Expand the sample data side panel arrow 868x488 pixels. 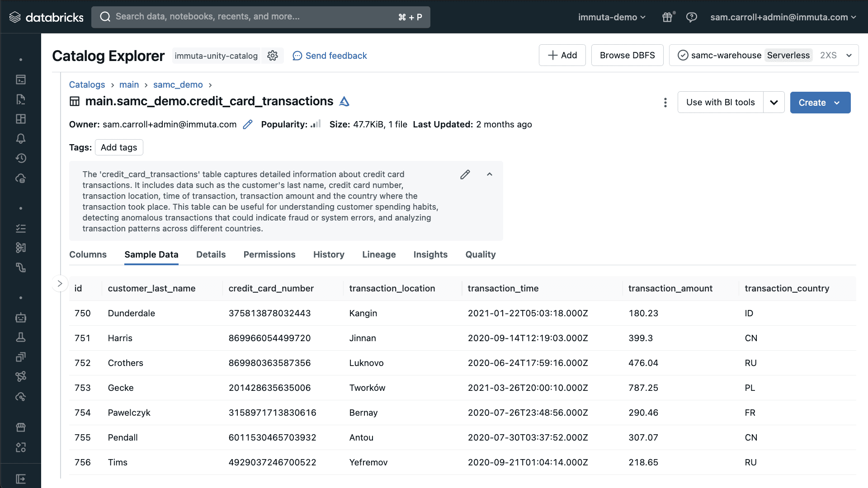pos(60,283)
